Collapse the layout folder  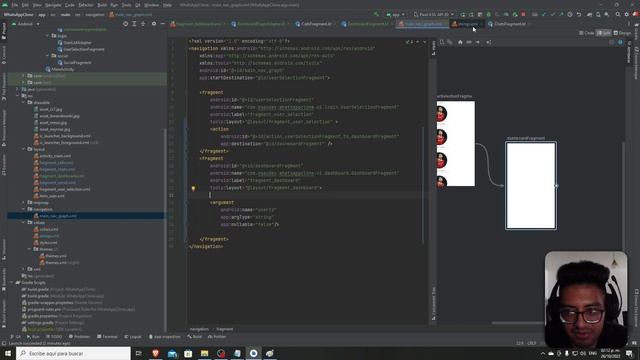[x=24, y=149]
